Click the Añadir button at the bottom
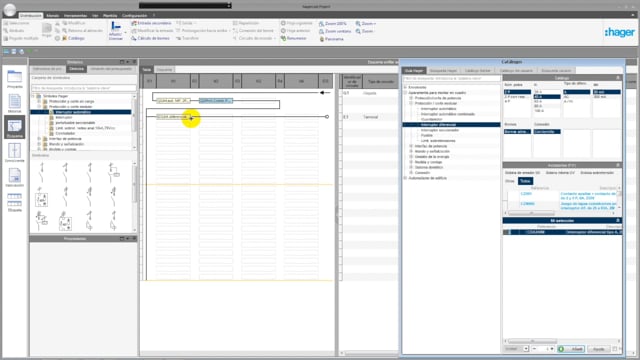 pos(572,349)
